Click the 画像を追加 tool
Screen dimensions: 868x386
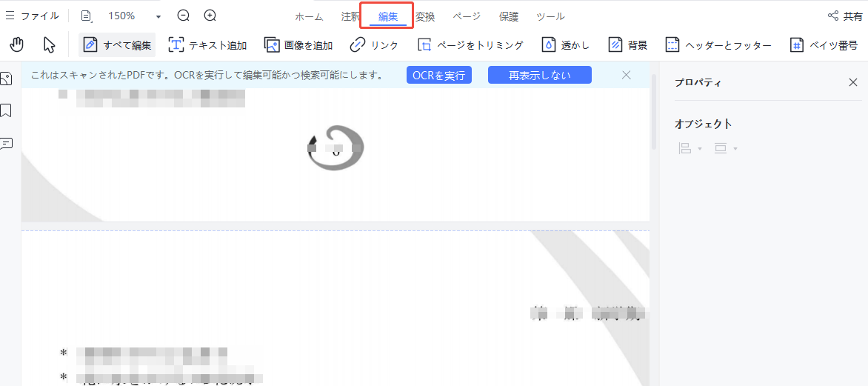tap(298, 45)
